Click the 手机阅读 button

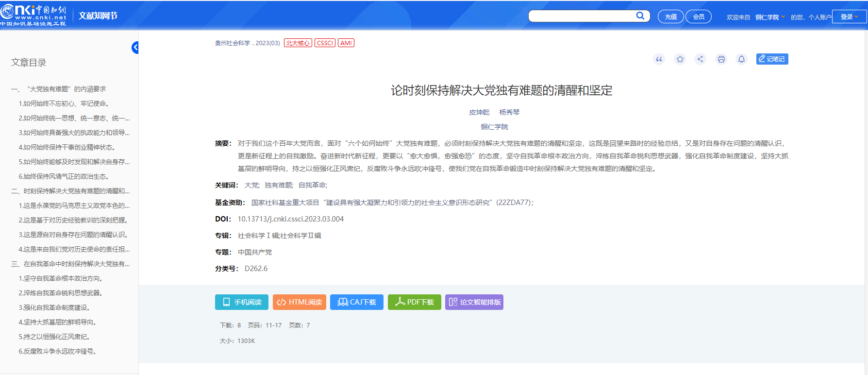coord(241,302)
